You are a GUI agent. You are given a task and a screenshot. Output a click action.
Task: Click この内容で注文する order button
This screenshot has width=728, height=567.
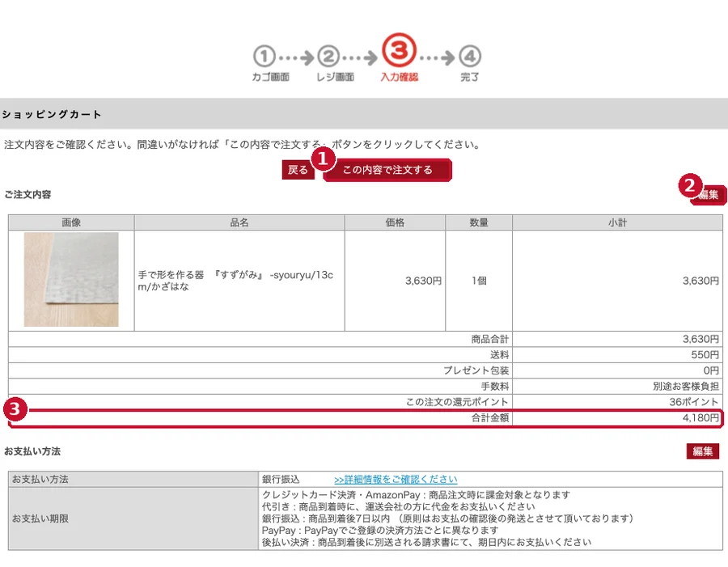click(x=387, y=170)
